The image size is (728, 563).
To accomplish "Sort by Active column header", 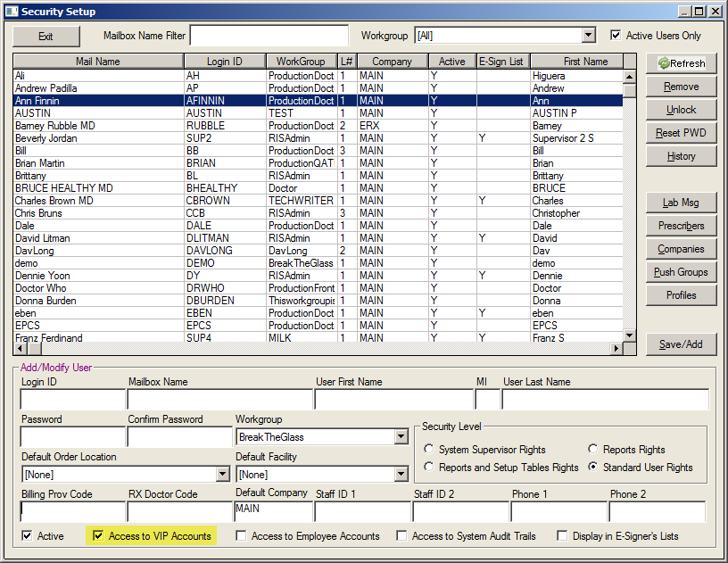I will [452, 62].
